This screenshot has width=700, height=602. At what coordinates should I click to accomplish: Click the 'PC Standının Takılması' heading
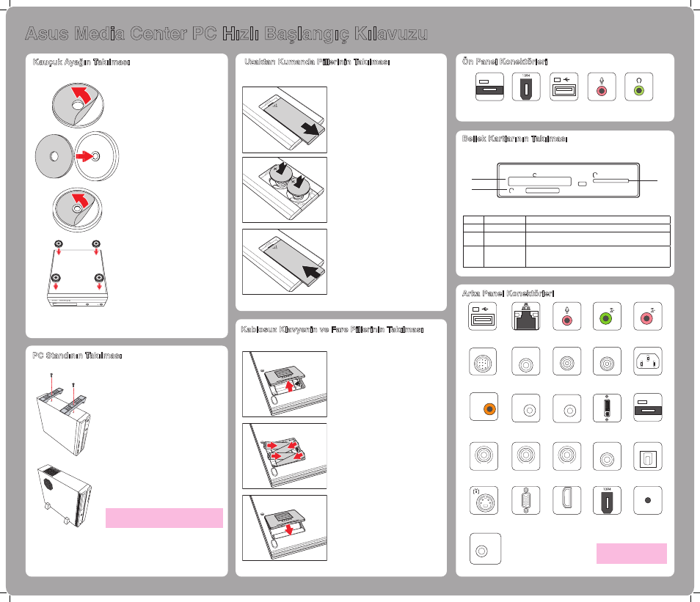[x=77, y=356]
